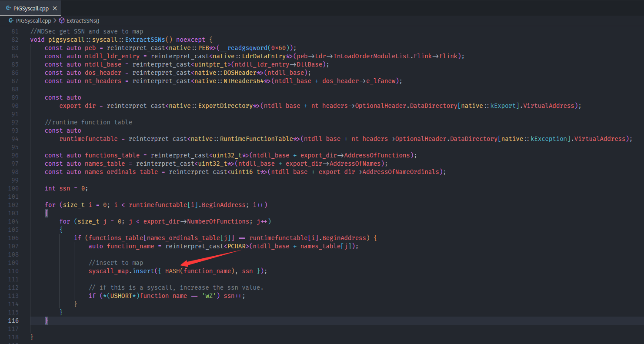The height and width of the screenshot is (344, 644).
Task: Click 'HASH' macro call on line 110
Action: 173,271
